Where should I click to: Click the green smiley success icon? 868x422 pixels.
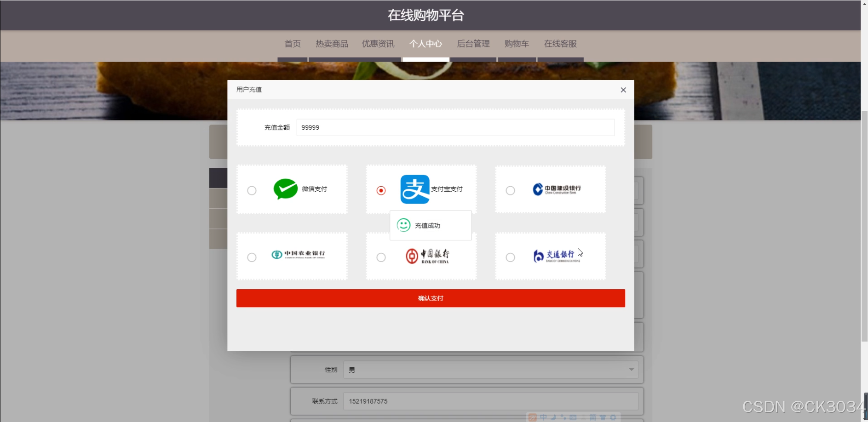click(403, 225)
